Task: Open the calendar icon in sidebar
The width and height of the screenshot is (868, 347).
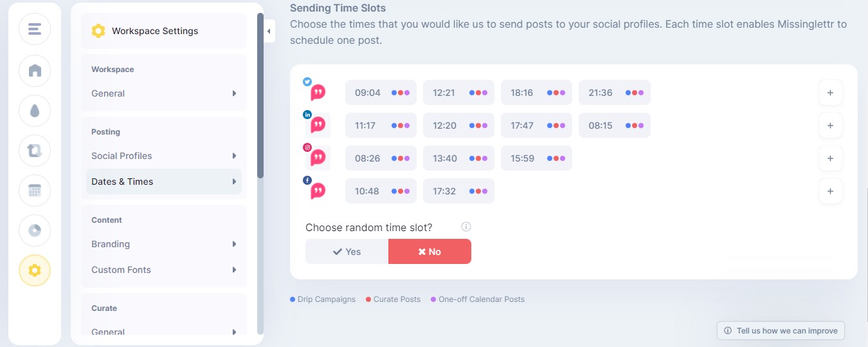Action: coord(35,191)
